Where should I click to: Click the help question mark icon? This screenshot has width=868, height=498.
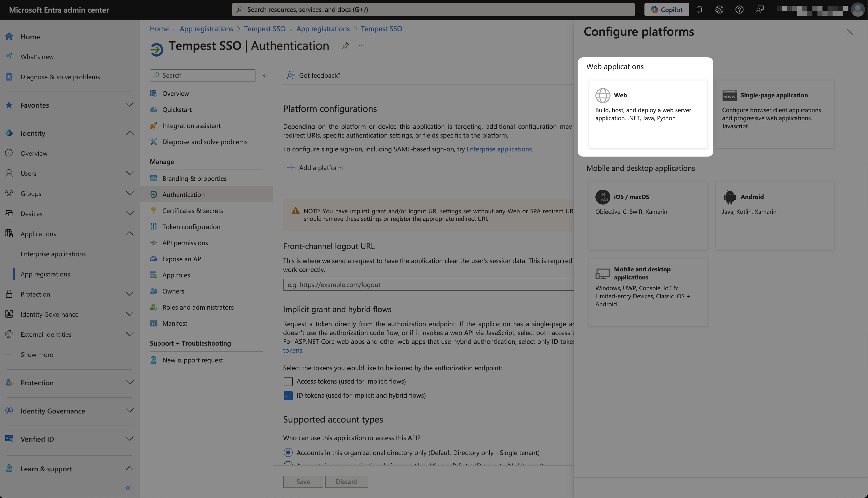point(739,10)
